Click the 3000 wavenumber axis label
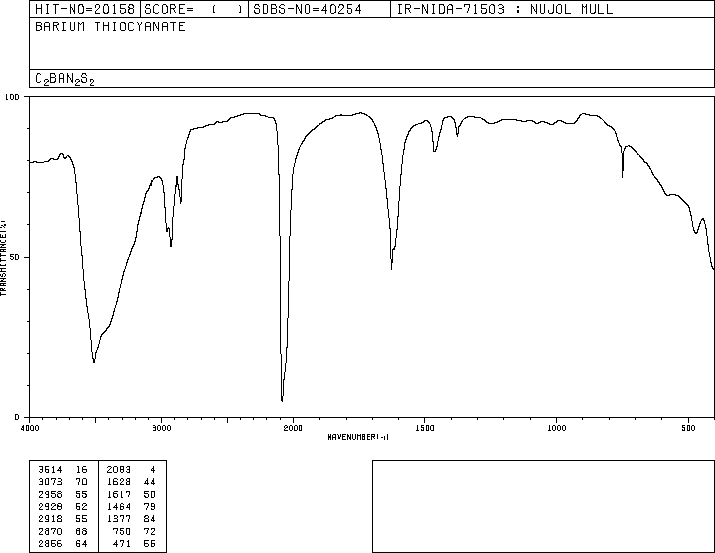 [161, 428]
